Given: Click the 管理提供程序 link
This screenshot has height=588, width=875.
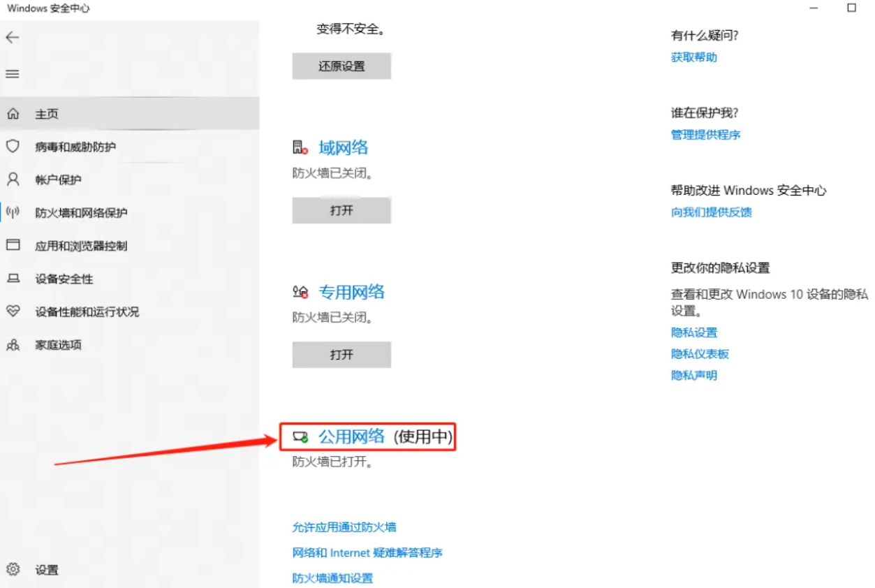Looking at the screenshot, I should click(x=706, y=135).
